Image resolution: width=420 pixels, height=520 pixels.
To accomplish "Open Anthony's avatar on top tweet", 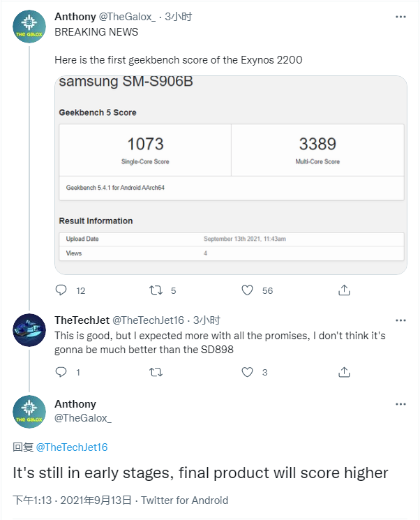I will [x=29, y=27].
